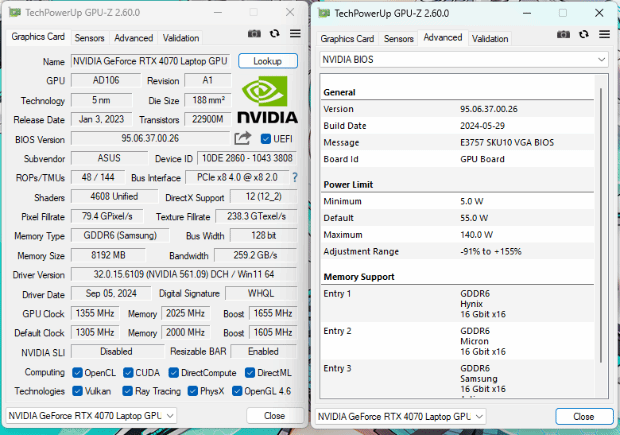Select the Default 55.0 W row

[457, 218]
